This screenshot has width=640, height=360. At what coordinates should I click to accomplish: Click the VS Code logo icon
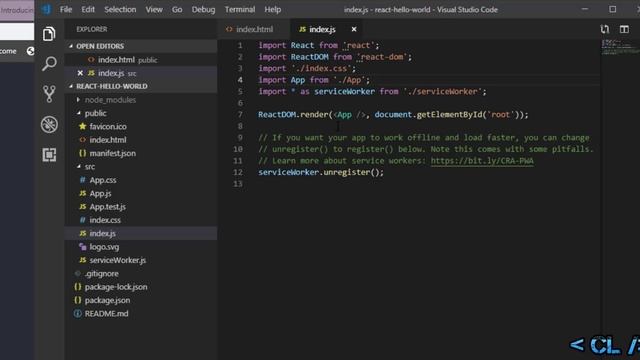click(x=46, y=9)
